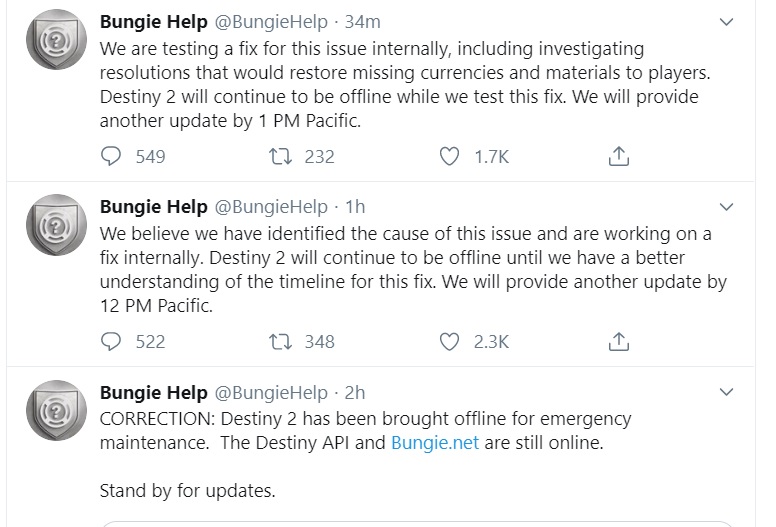This screenshot has height=527, width=776.
Task: Click the avatar on the CORRECTION tweet
Action: tap(56, 411)
